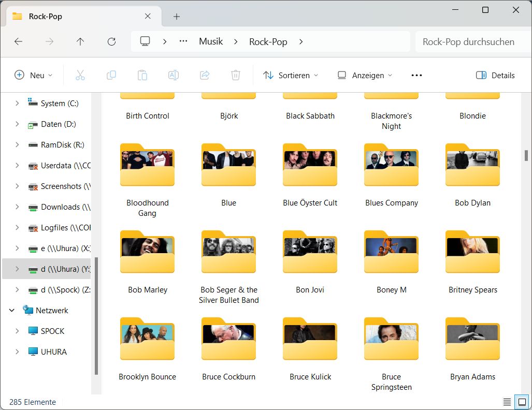532x410 pixels.
Task: Refresh the Rock-Pop folder view
Action: 111,42
